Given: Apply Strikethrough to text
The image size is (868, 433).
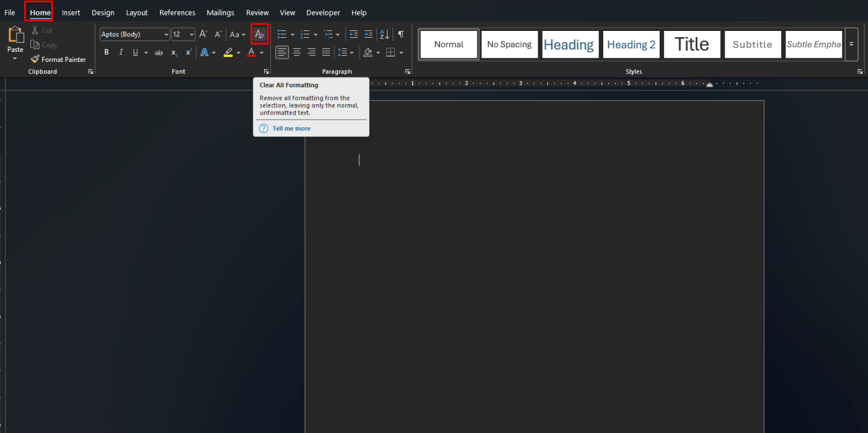Looking at the screenshot, I should click(159, 53).
